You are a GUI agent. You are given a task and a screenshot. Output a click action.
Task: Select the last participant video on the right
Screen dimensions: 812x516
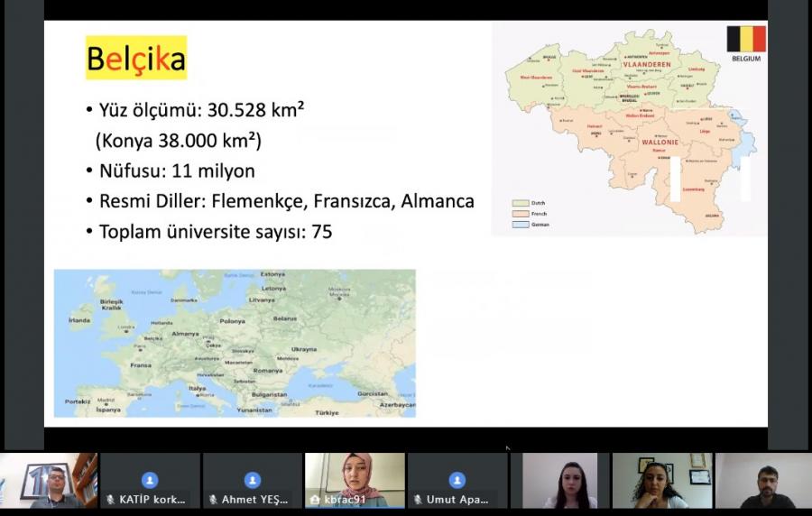(x=762, y=480)
